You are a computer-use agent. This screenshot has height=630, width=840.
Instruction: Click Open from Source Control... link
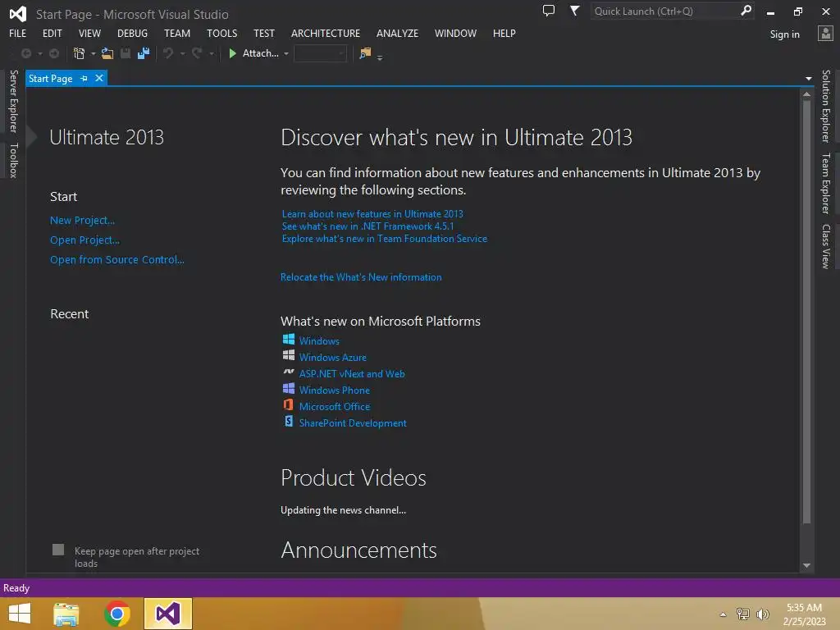[x=117, y=259]
